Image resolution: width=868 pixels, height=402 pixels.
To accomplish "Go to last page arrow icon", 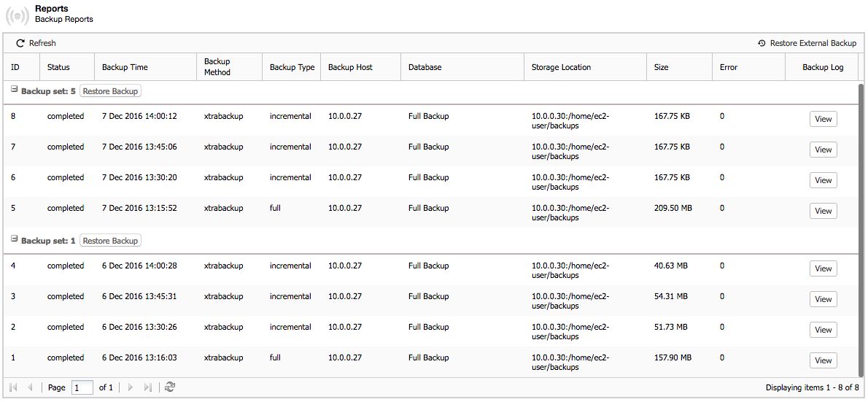I will pos(148,387).
